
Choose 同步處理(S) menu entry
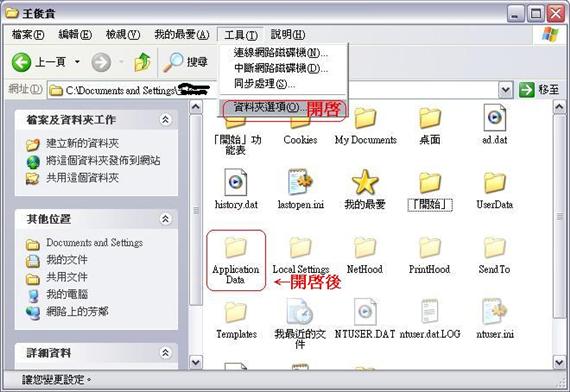(x=264, y=84)
